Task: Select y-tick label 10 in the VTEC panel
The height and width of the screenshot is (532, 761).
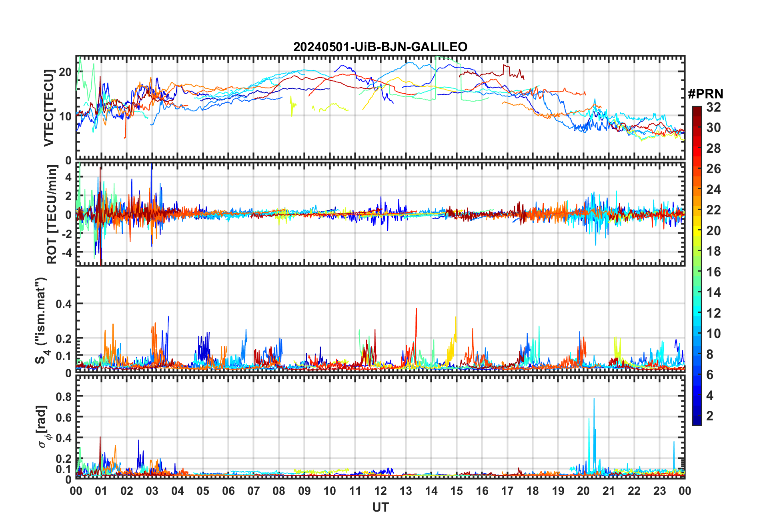Action: tap(66, 116)
